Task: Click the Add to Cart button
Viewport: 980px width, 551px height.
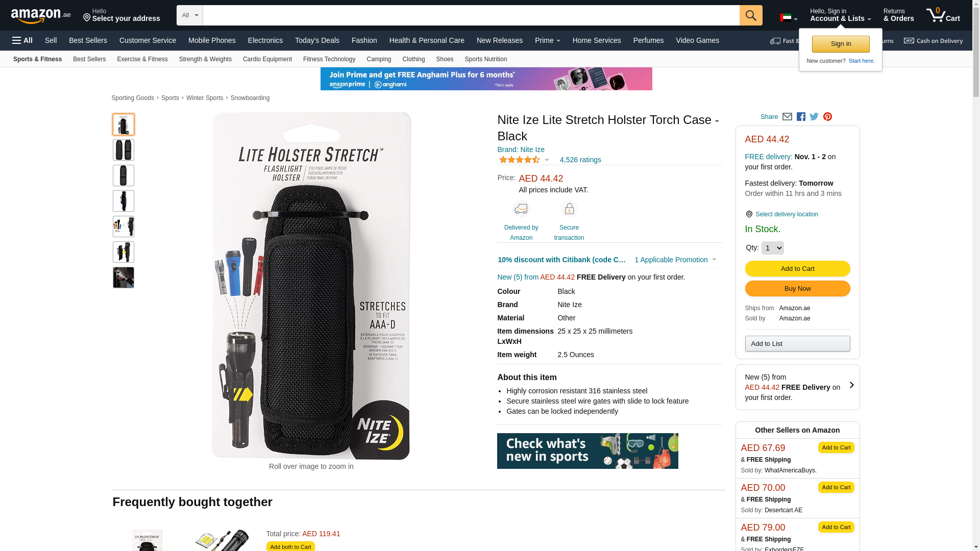Action: [797, 269]
